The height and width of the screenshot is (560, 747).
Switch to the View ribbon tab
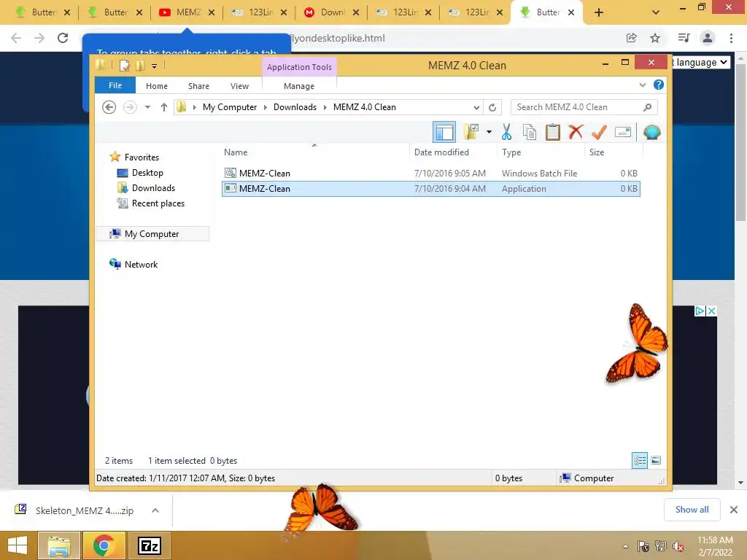click(x=239, y=86)
